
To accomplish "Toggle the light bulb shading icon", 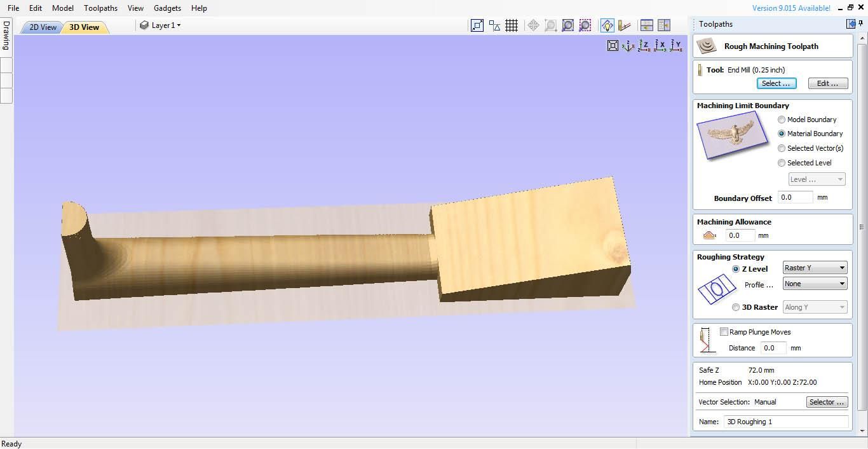I will coord(607,25).
